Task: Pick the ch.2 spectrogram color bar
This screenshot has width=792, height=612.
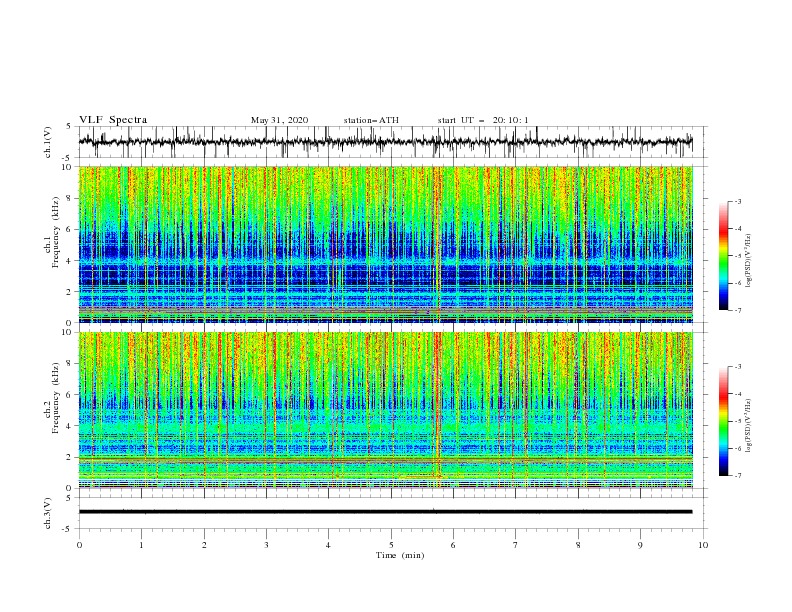Action: pos(723,421)
